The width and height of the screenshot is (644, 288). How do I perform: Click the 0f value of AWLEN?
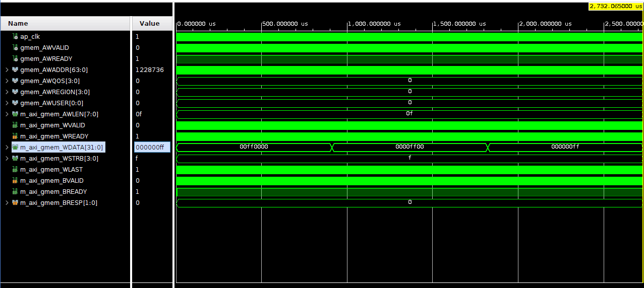pyautogui.click(x=139, y=114)
